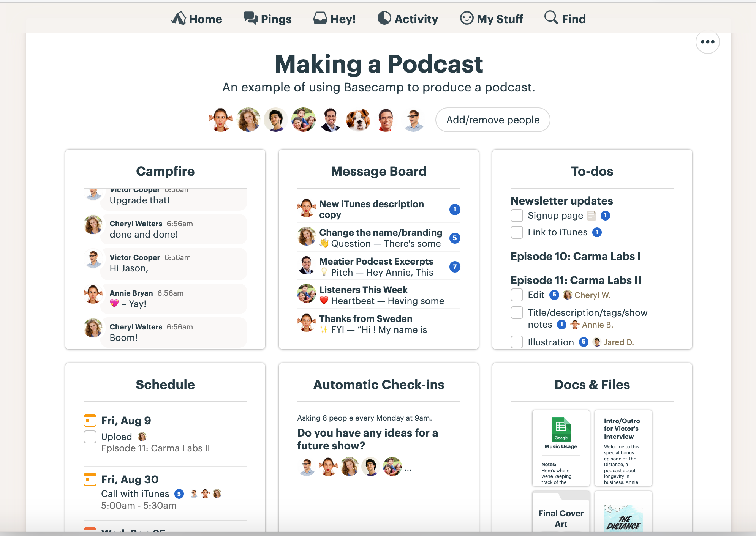Image resolution: width=756 pixels, height=536 pixels.
Task: Click Cheryl Walters' 'Boom!' chat message
Action: point(174,332)
